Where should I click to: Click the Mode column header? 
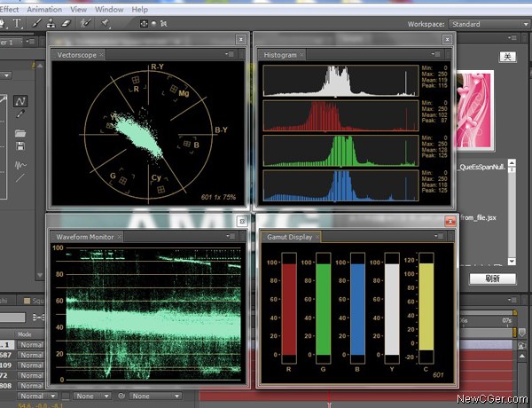click(x=25, y=334)
